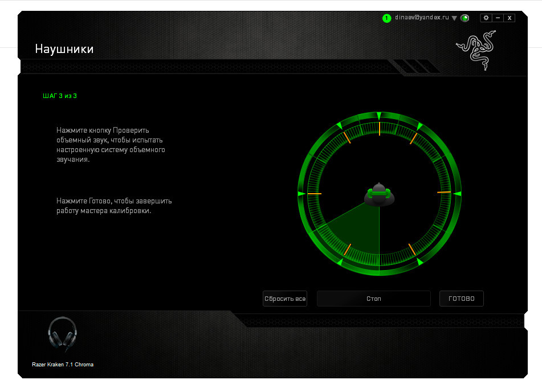Stop the surround test with Стоп button
542x392 pixels.
click(x=373, y=299)
